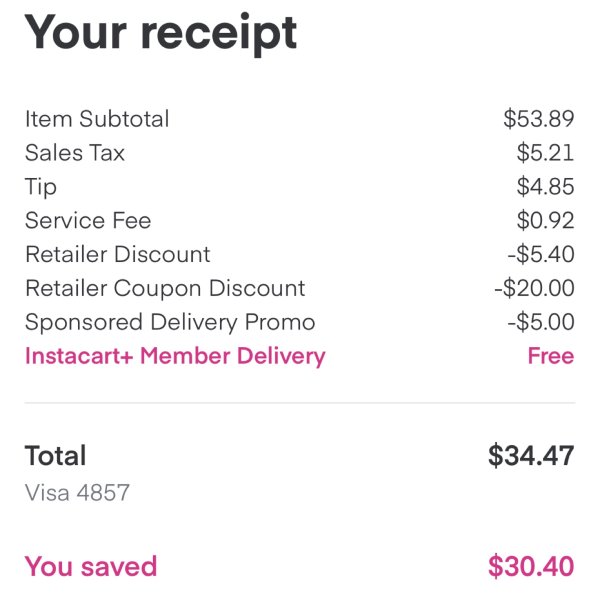
Task: Click the You saved $30.40 amount
Action: coord(531,566)
